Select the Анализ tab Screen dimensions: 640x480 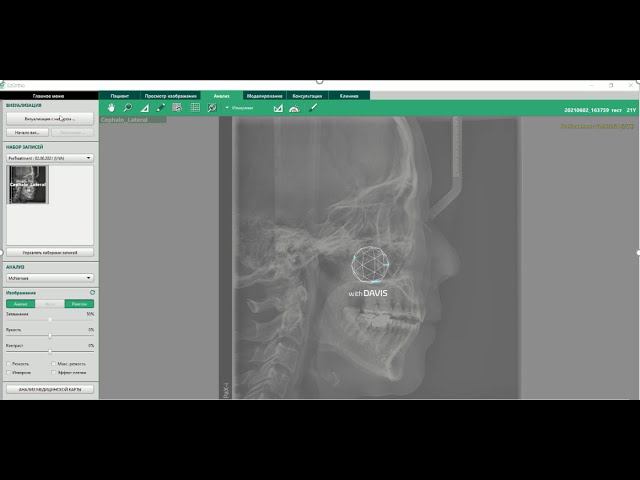pyautogui.click(x=222, y=96)
